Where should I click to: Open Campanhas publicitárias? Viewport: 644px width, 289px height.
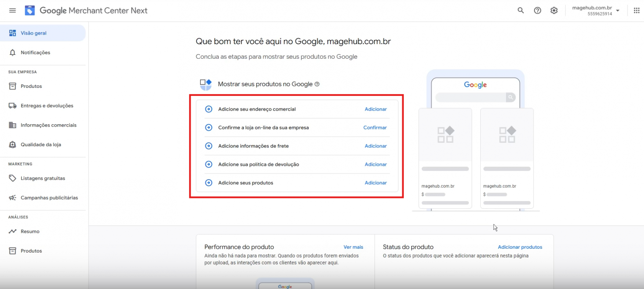tap(43, 198)
